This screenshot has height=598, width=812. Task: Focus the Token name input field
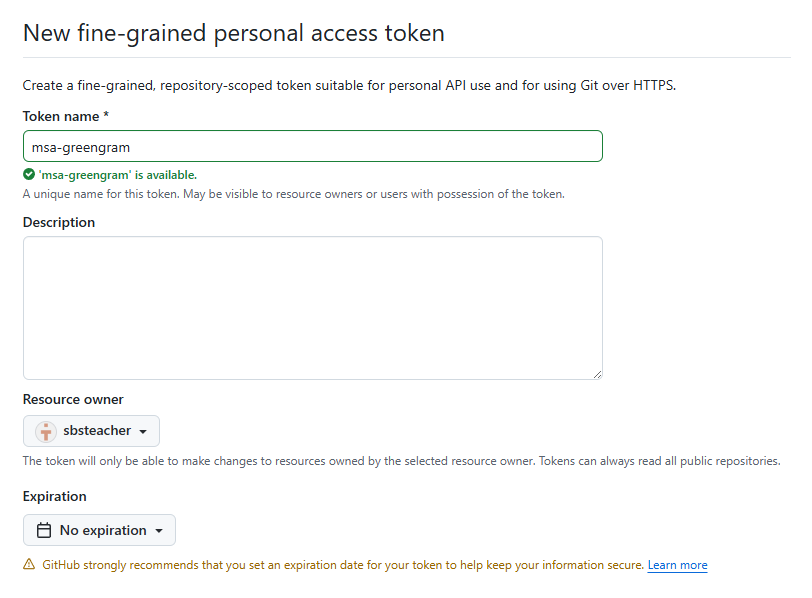point(312,146)
